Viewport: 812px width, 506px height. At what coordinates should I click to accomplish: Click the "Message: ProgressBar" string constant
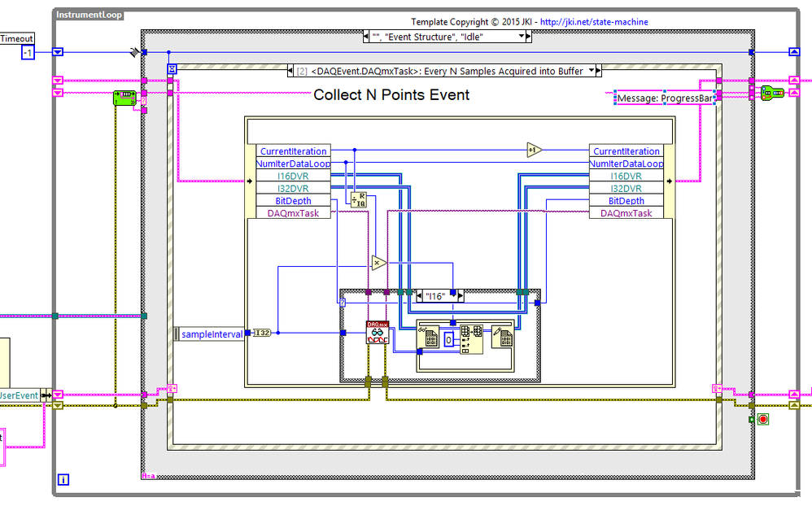(665, 98)
